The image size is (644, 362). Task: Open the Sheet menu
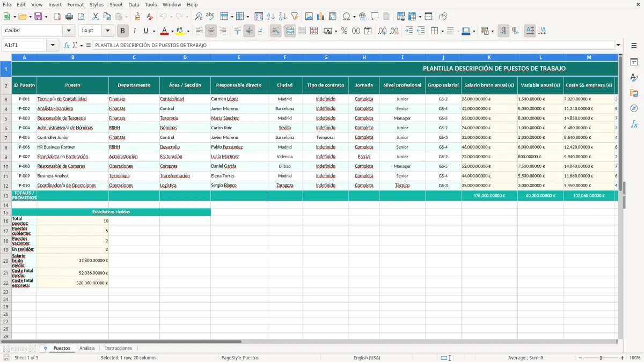pos(116,4)
